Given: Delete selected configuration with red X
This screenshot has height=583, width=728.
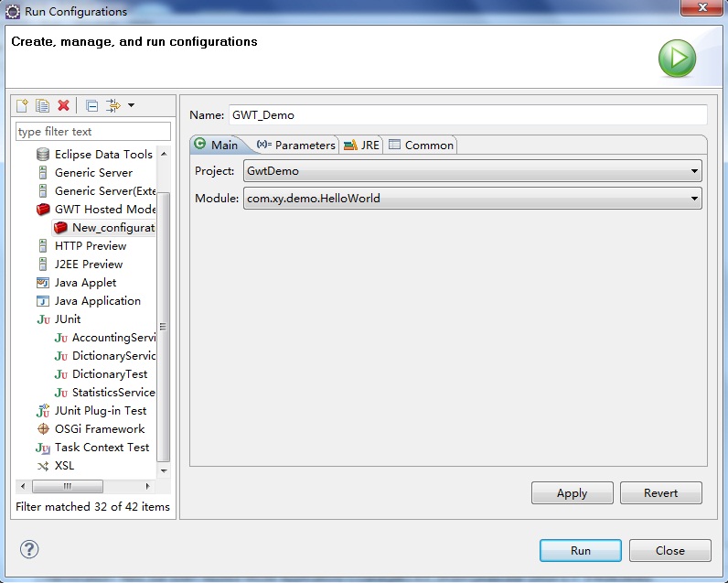Looking at the screenshot, I should [64, 105].
